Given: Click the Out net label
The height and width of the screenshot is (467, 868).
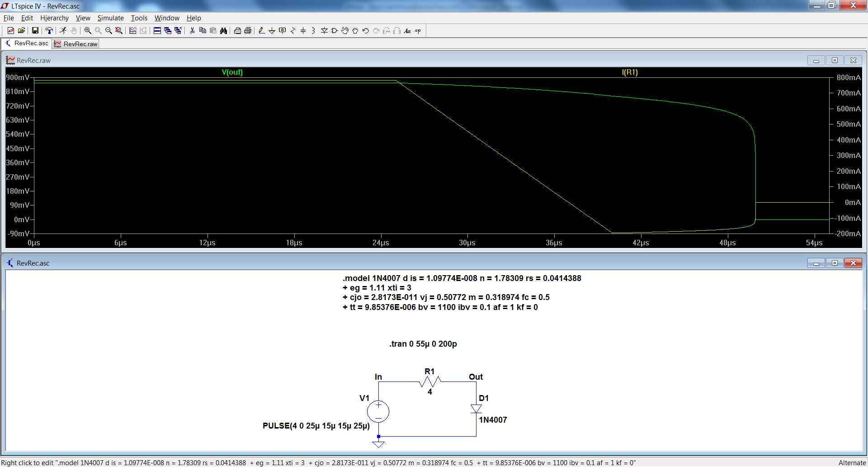Looking at the screenshot, I should pos(476,377).
